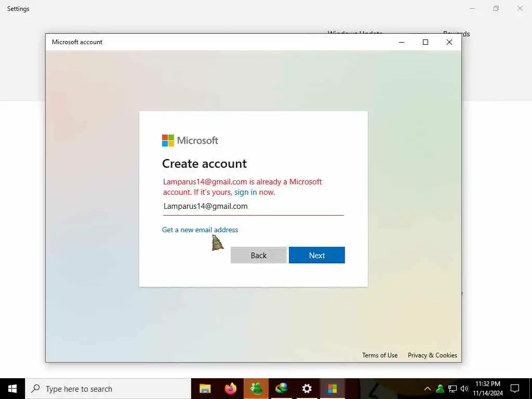This screenshot has width=532, height=399.
Task: Open the green people app on taskbar
Action: click(x=256, y=389)
